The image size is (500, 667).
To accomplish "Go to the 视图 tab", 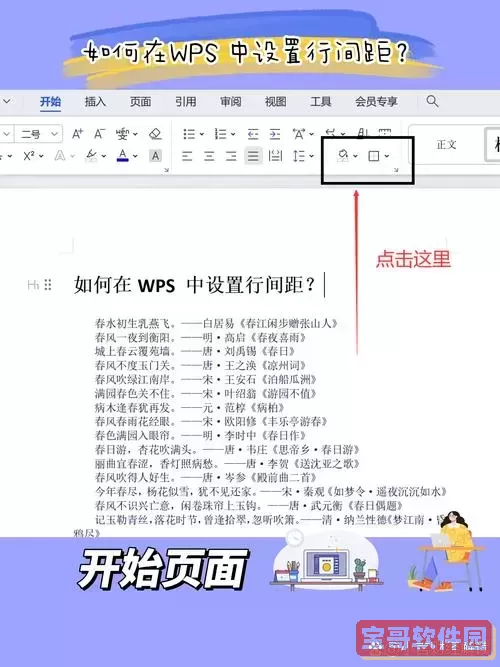I will coord(275,102).
